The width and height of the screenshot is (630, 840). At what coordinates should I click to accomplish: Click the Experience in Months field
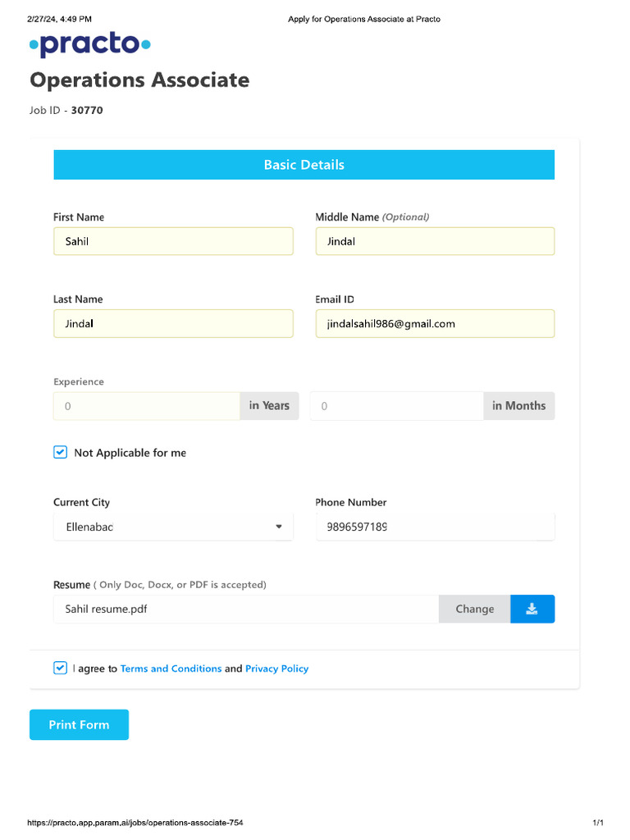point(397,406)
